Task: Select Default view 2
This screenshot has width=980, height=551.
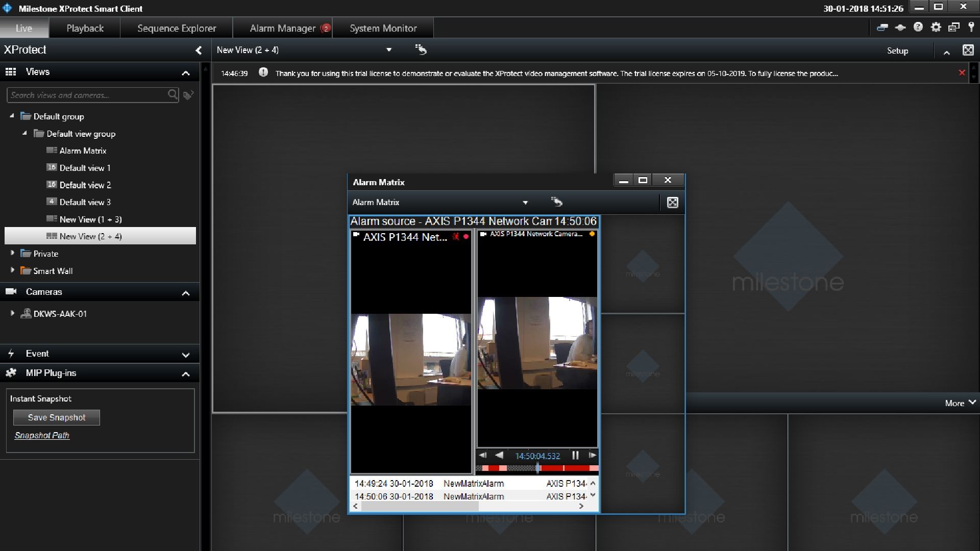Action: tap(85, 185)
